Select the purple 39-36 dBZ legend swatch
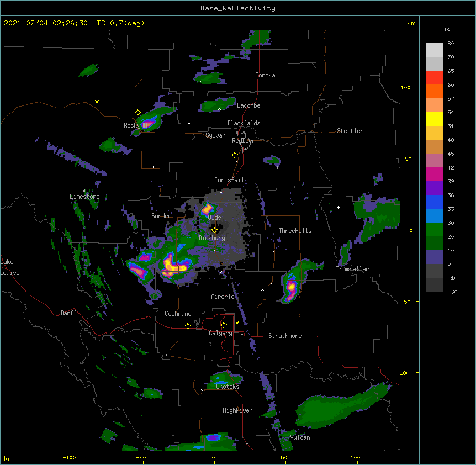The image size is (476, 465). pyautogui.click(x=434, y=188)
